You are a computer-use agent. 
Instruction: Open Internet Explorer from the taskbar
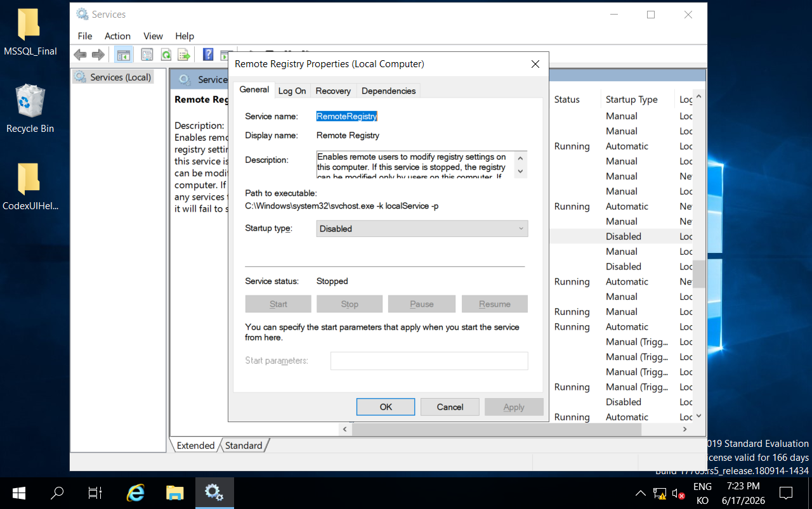click(135, 493)
